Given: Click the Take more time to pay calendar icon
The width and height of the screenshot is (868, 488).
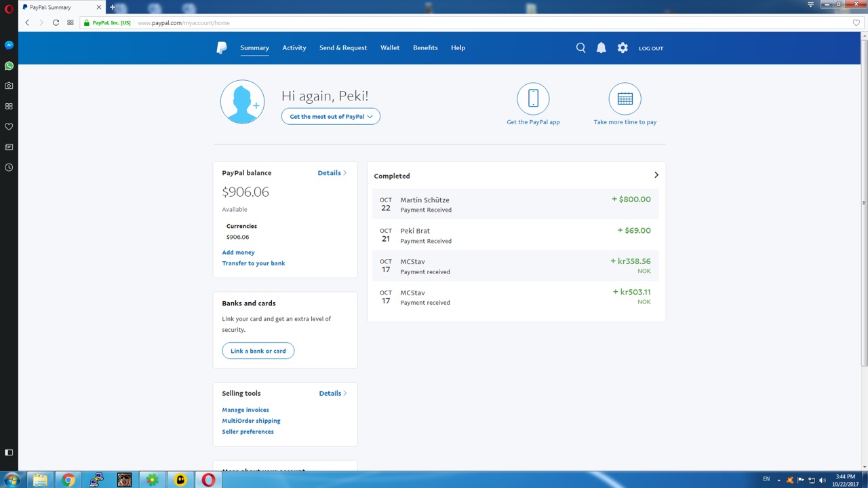Looking at the screenshot, I should [625, 98].
